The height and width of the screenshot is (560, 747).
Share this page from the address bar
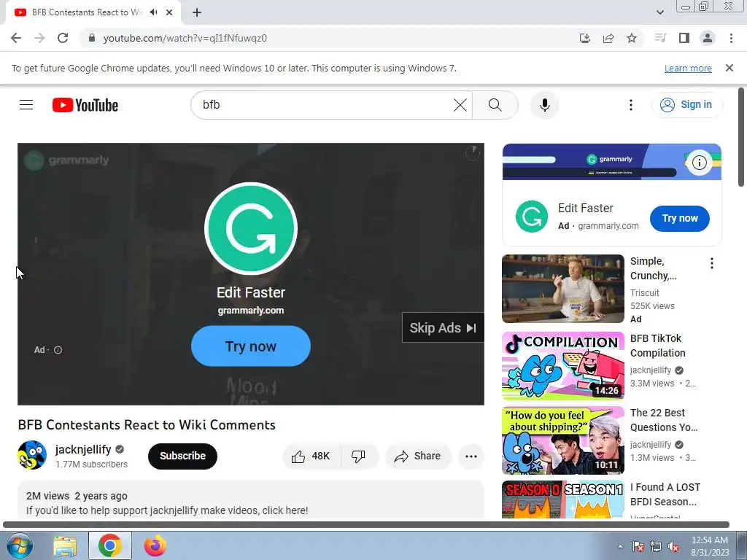click(x=608, y=38)
